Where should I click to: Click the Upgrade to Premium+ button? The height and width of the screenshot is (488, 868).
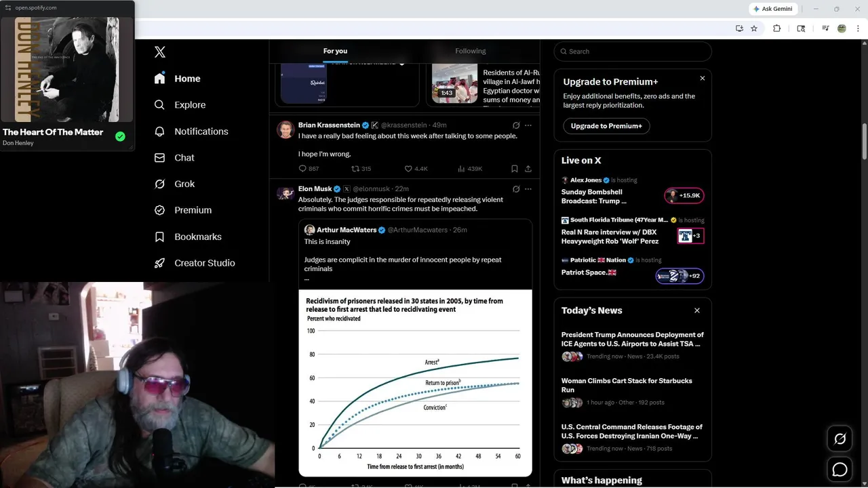606,126
